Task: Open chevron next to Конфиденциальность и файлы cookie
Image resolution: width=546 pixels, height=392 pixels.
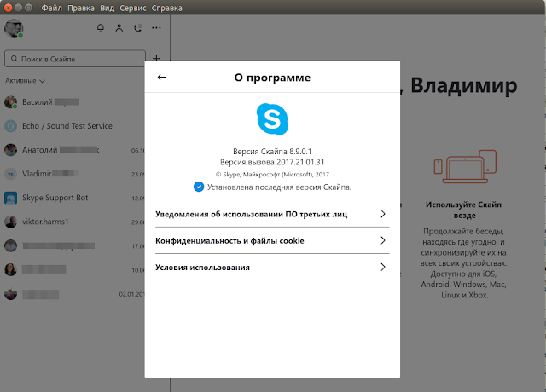Action: coord(383,240)
